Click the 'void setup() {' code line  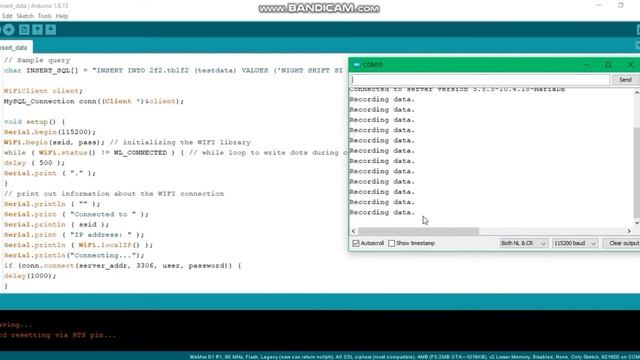pos(35,122)
